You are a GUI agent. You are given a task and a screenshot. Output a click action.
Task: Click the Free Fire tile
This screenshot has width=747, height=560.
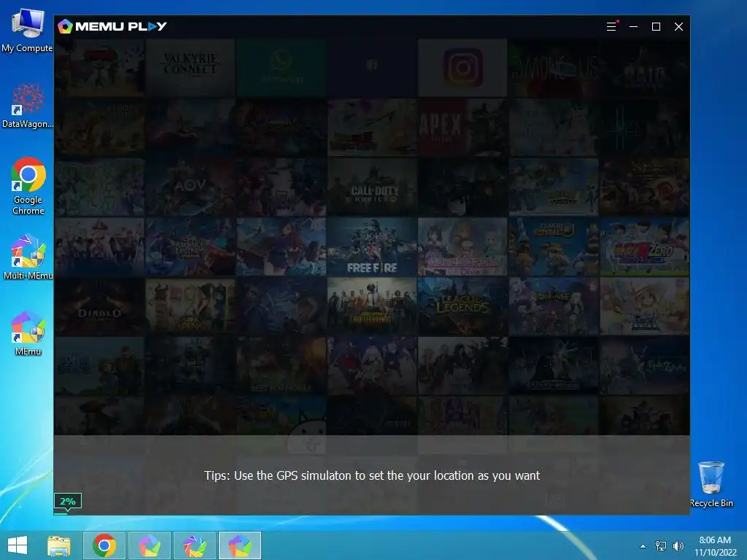tap(372, 246)
